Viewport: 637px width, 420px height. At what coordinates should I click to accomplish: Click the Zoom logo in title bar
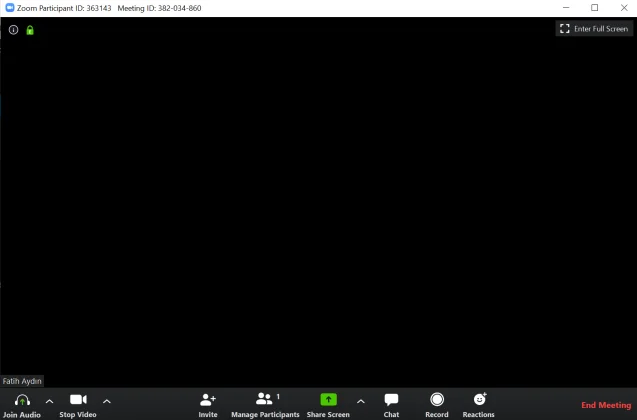10,8
